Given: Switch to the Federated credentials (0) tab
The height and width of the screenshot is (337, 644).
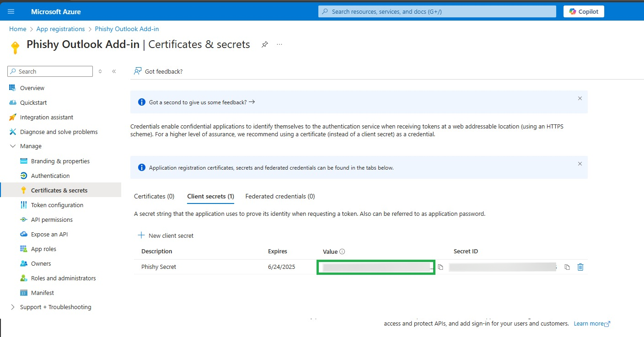Looking at the screenshot, I should click(x=280, y=196).
